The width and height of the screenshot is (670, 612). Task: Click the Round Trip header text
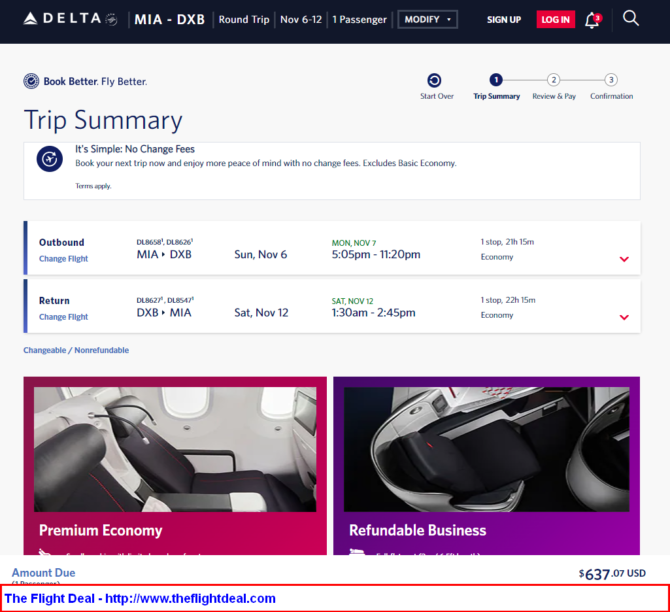point(244,20)
